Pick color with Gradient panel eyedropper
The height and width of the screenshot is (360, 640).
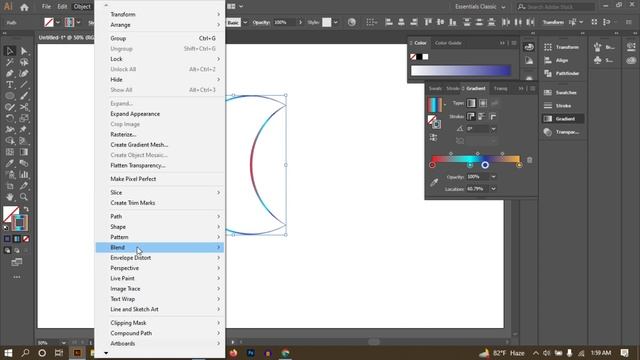click(x=434, y=182)
